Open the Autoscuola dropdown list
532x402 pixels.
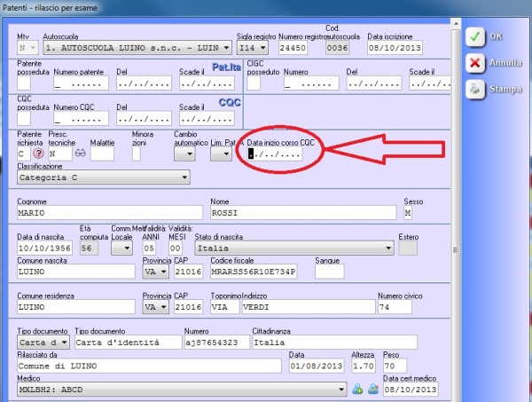pyautogui.click(x=225, y=47)
